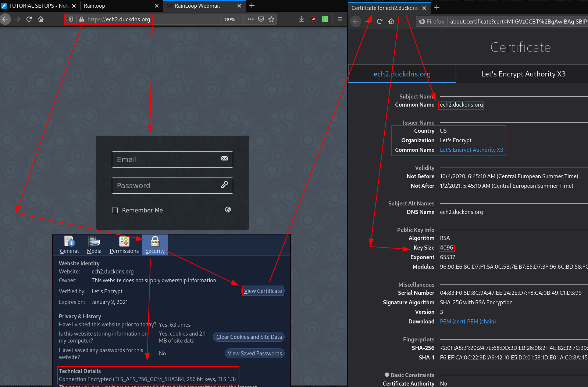Open tracking protection shield icon
Viewport: 588px width, 387px height.
(x=71, y=19)
